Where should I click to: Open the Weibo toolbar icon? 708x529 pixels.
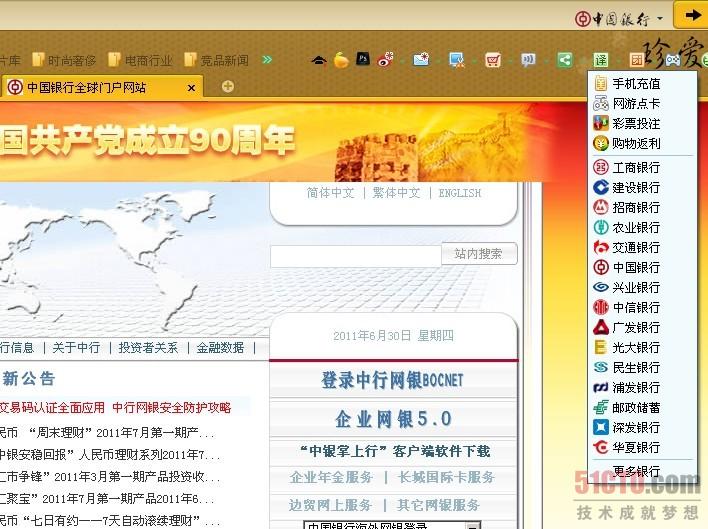(386, 60)
